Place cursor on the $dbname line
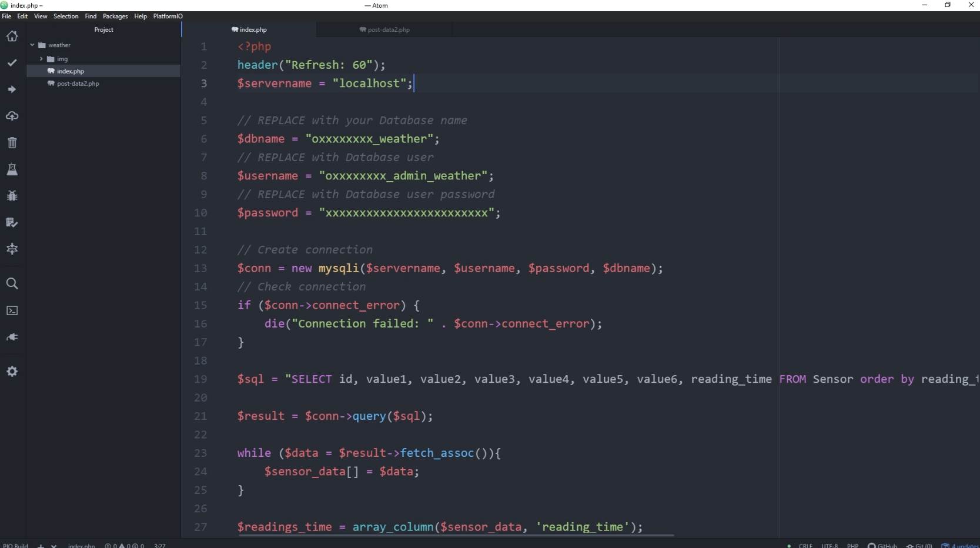980x548 pixels. (338, 139)
